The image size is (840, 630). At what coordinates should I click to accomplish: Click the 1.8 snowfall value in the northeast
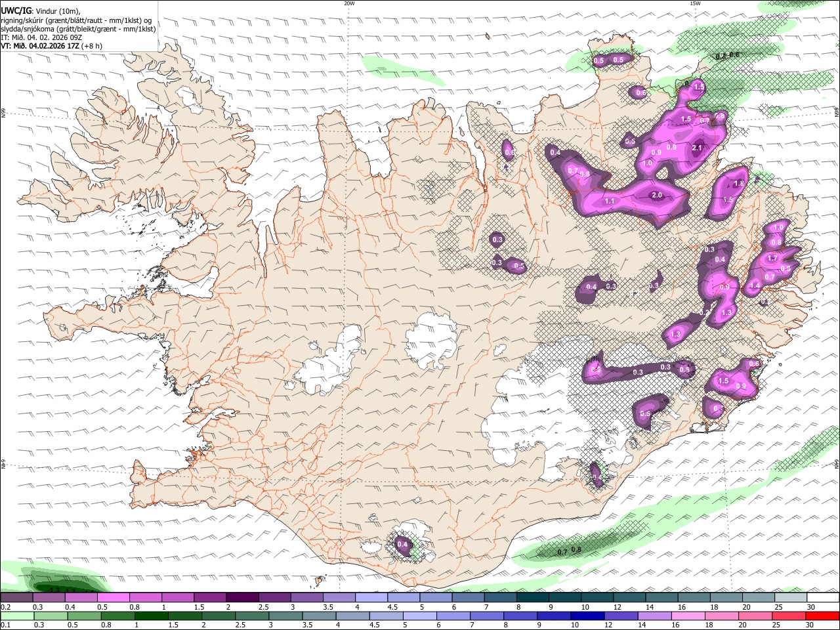tap(739, 184)
